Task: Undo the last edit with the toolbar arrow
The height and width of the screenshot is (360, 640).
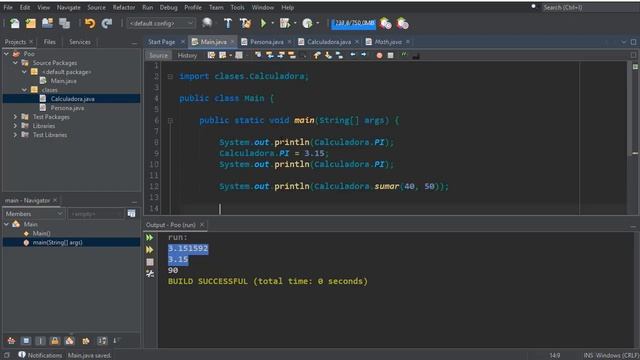Action: [90, 23]
